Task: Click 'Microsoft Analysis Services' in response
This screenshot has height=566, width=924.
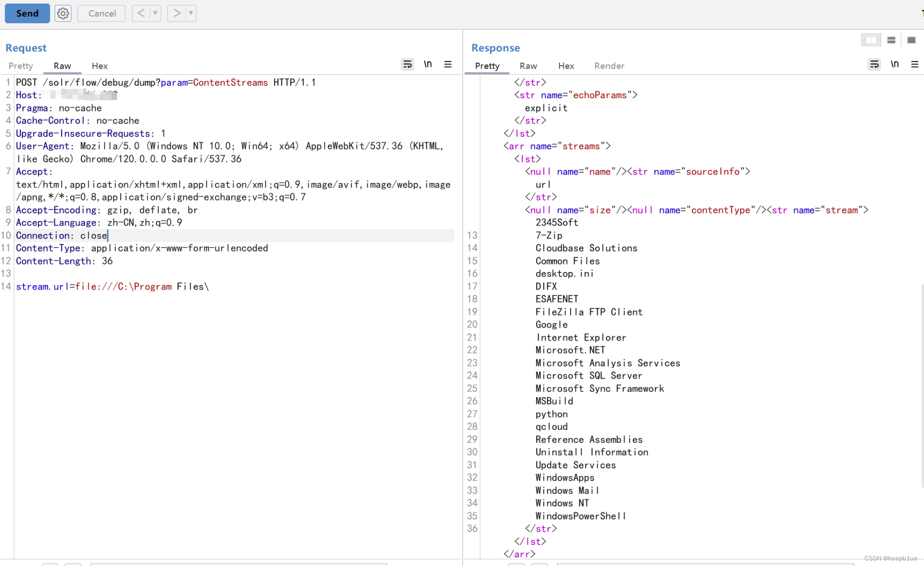Action: 608,363
